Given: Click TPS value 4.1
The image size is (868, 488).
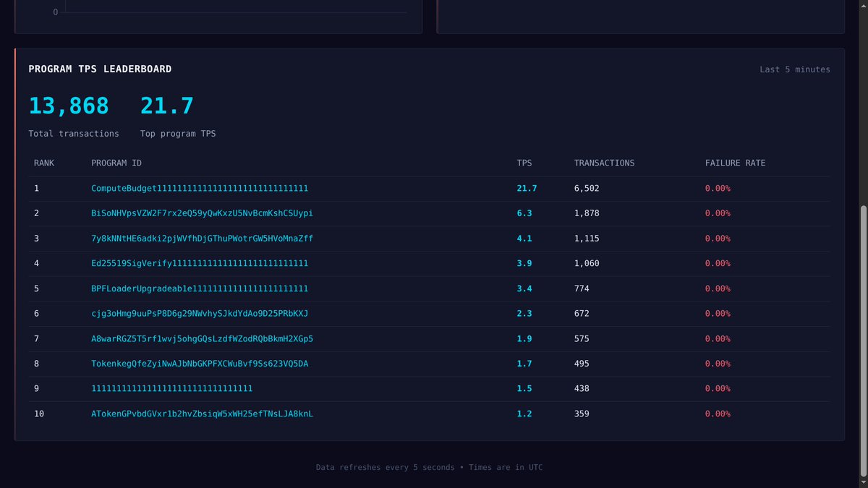Looking at the screenshot, I should tap(524, 238).
